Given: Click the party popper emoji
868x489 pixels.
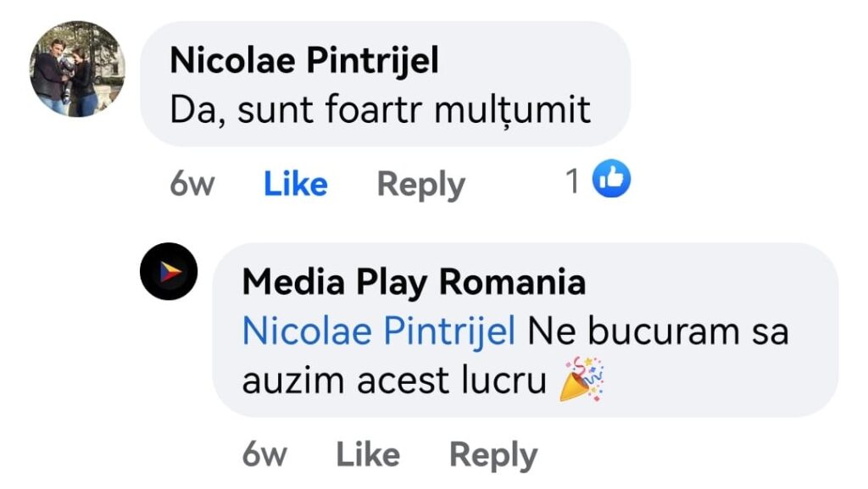Looking at the screenshot, I should [x=581, y=379].
